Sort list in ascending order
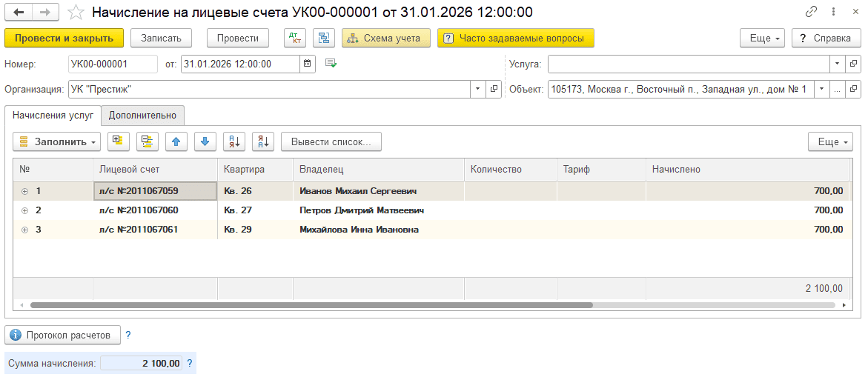Viewport: 868px width, 377px height. [234, 141]
